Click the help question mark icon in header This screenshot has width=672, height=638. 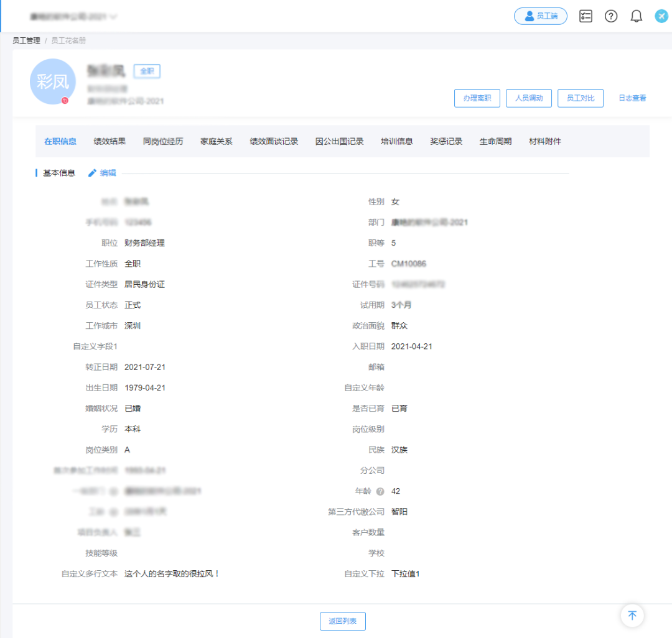click(x=611, y=16)
